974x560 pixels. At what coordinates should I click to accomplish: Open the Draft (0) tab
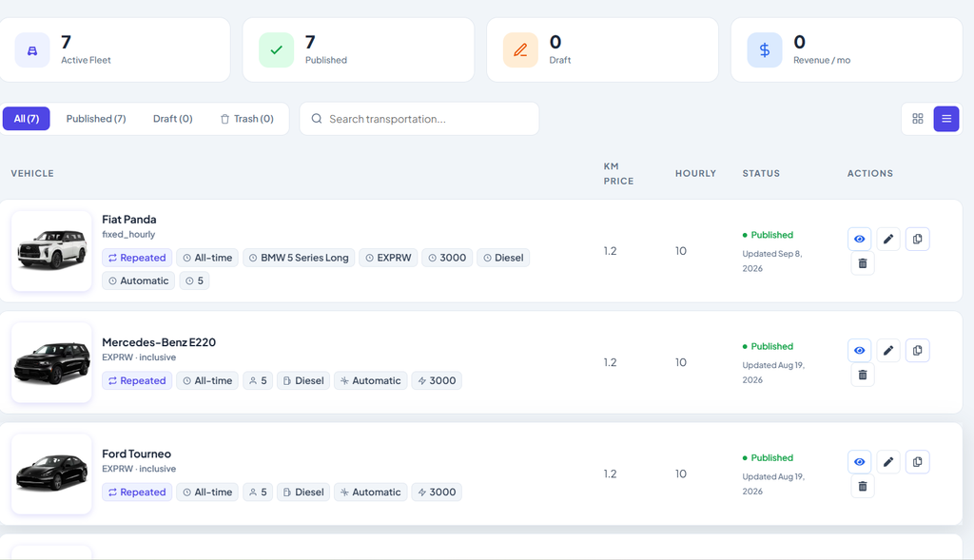[173, 119]
